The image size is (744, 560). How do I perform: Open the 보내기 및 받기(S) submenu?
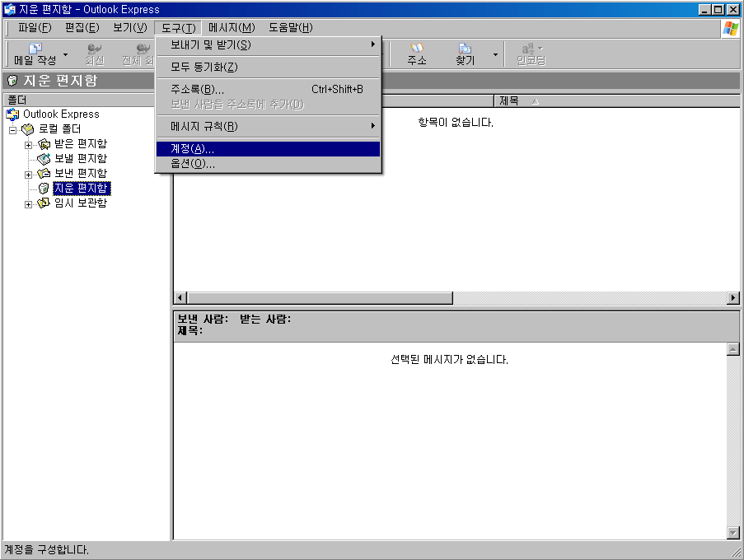tap(268, 45)
